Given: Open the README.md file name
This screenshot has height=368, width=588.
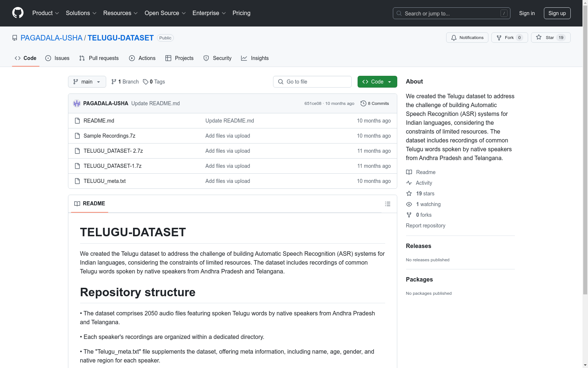Looking at the screenshot, I should coord(99,121).
